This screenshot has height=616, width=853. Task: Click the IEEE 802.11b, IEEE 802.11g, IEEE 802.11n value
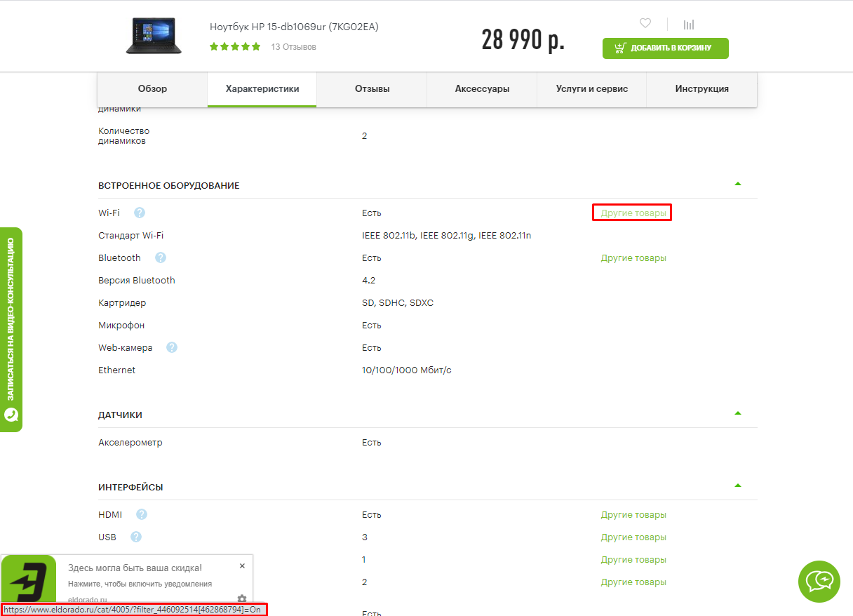446,235
